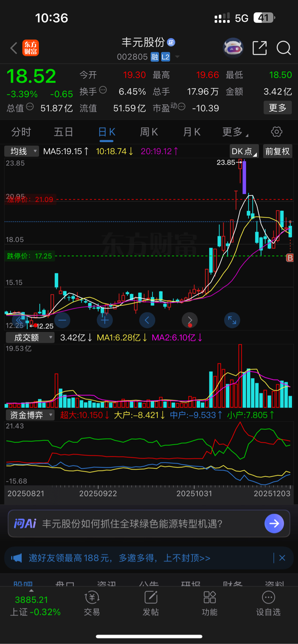
Task: Switch to the 分时 tab
Action: tap(21, 132)
